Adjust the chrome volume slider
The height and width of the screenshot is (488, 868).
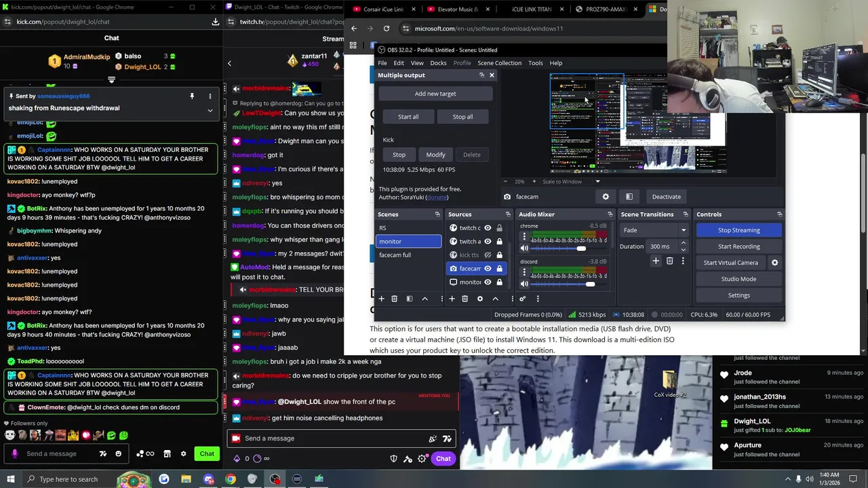point(580,249)
